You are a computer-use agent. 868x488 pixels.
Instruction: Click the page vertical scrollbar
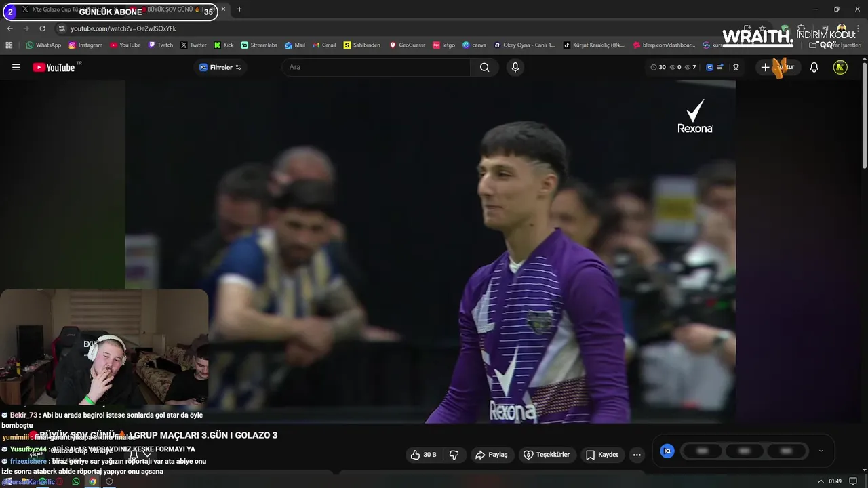864,115
